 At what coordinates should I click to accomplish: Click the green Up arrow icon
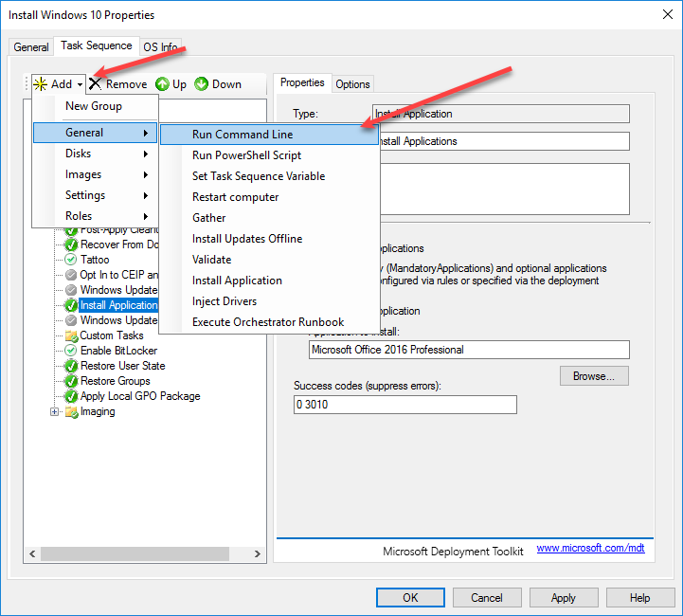tap(162, 84)
